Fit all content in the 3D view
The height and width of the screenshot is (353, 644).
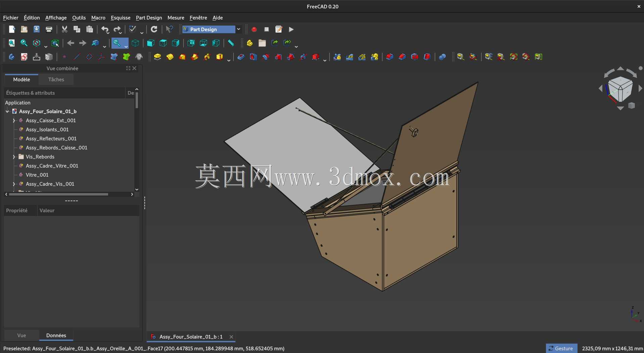point(12,43)
